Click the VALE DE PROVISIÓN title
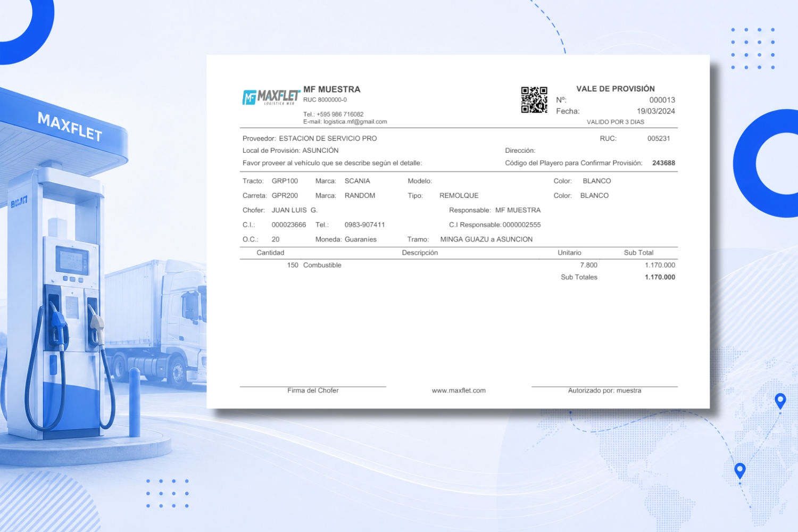798x532 pixels. 616,89
